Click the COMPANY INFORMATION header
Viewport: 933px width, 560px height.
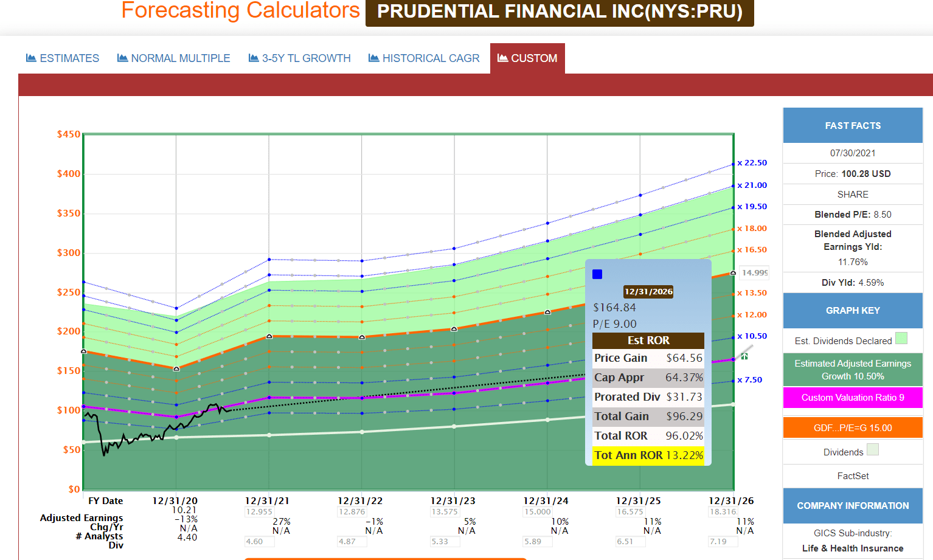coord(853,506)
